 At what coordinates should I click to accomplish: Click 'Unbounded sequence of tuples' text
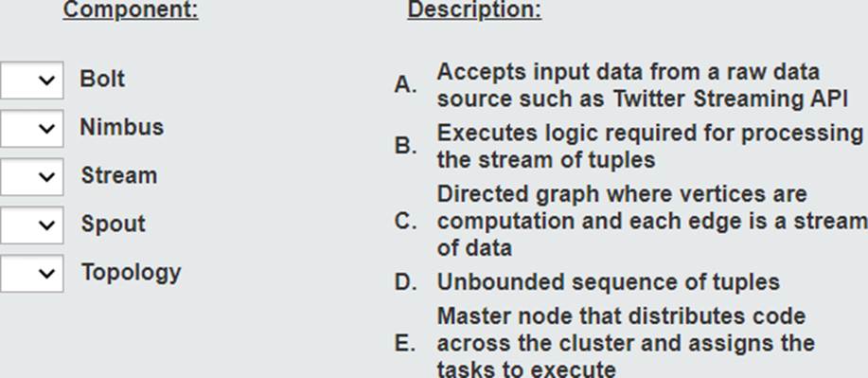click(x=609, y=282)
